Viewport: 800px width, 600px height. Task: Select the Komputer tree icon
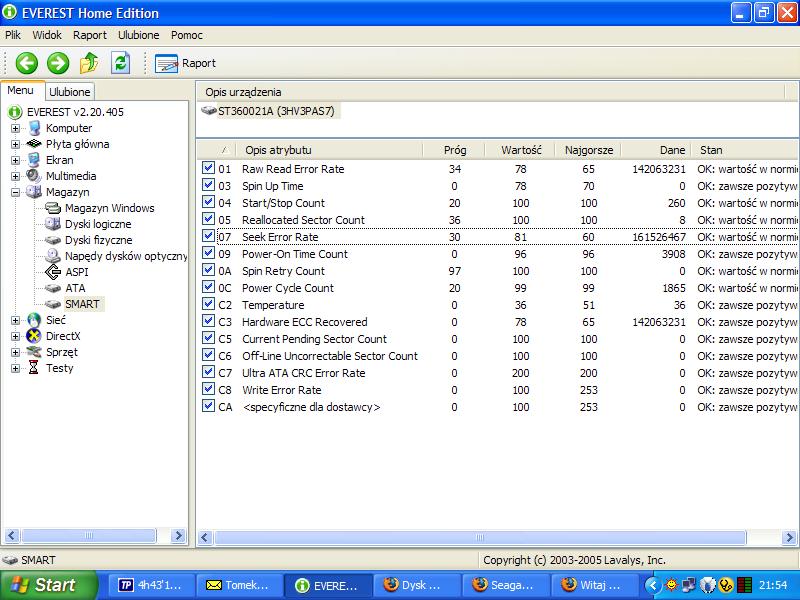pyautogui.click(x=34, y=128)
